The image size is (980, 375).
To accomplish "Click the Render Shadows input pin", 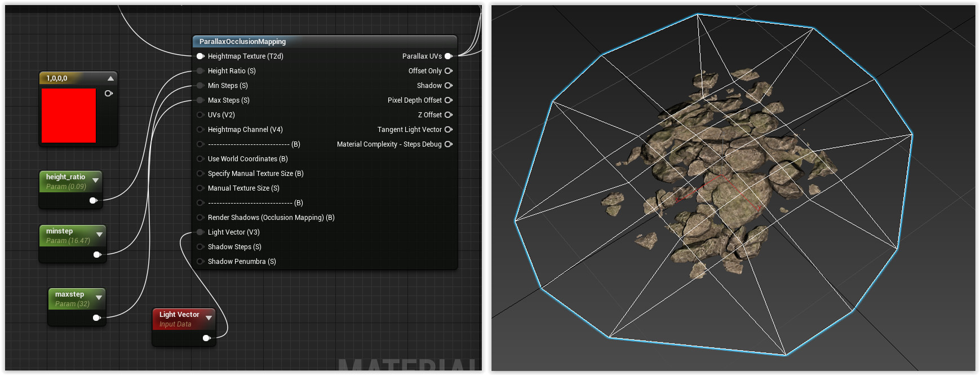I will click(200, 218).
